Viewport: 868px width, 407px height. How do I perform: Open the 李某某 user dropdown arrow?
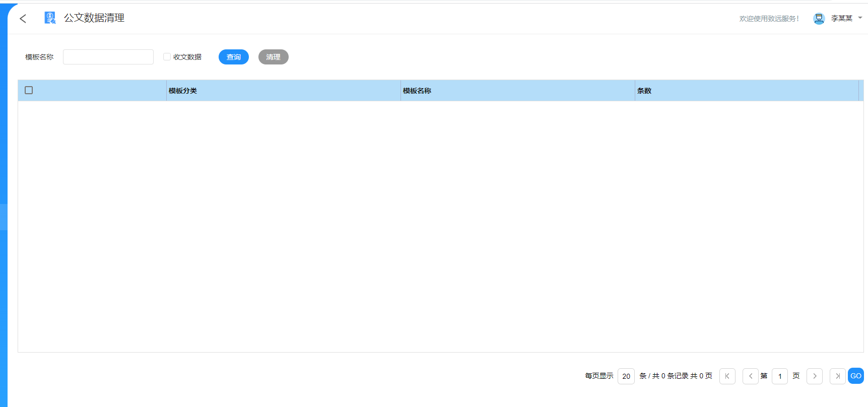tap(860, 18)
